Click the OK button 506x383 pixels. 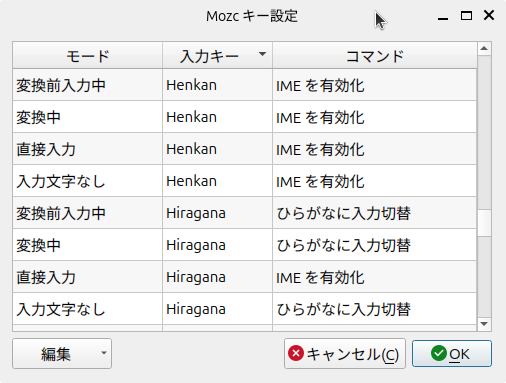[x=452, y=354]
